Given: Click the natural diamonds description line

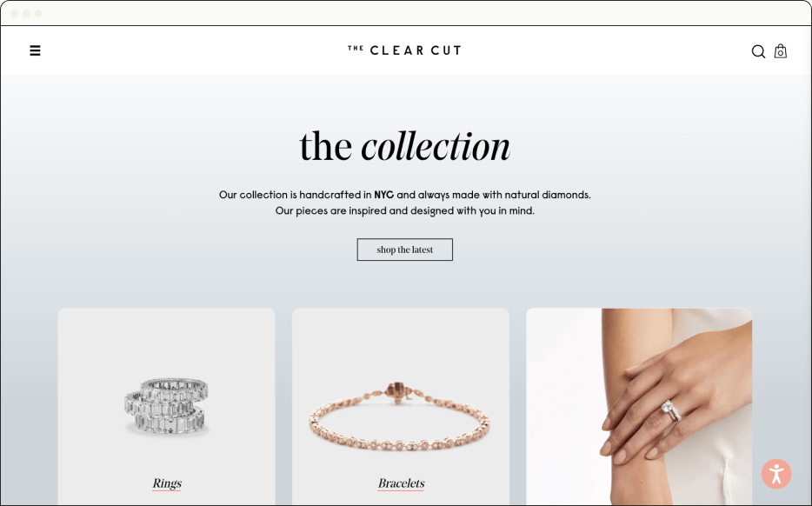Looking at the screenshot, I should click(405, 195).
